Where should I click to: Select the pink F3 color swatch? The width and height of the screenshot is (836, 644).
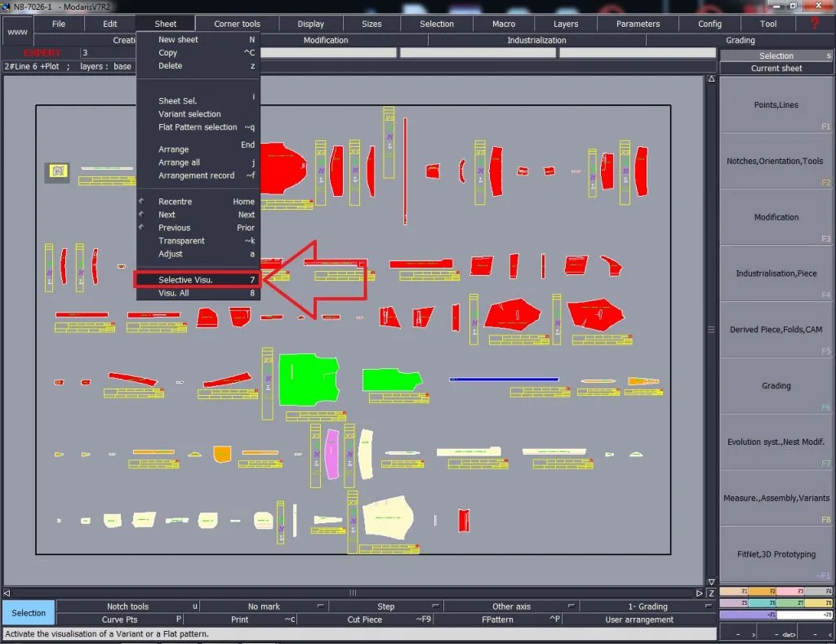coord(790,591)
